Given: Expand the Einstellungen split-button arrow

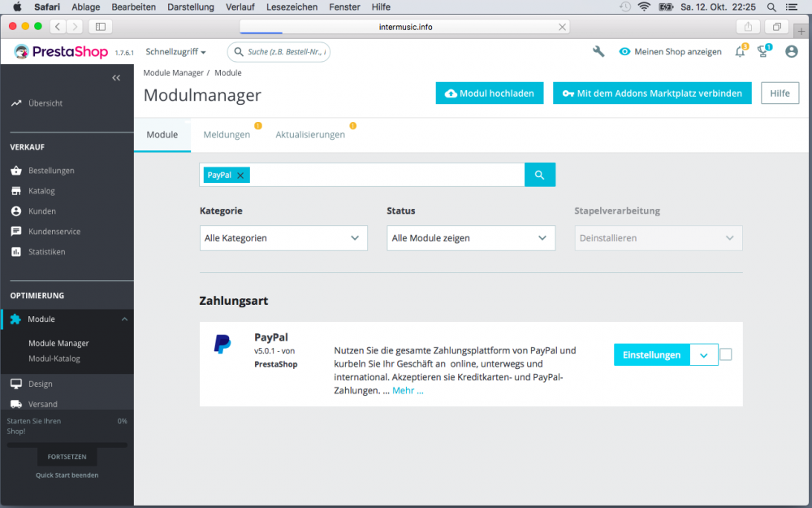Looking at the screenshot, I should [x=704, y=354].
